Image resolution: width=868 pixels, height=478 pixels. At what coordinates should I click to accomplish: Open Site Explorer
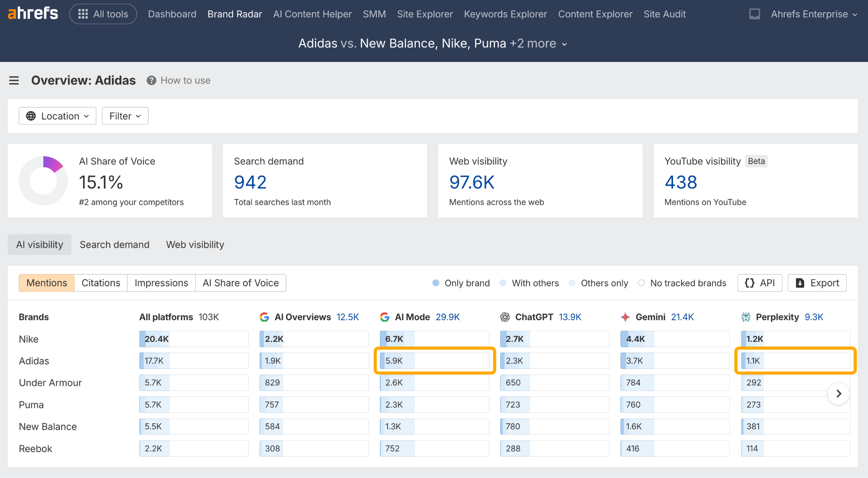[425, 14]
